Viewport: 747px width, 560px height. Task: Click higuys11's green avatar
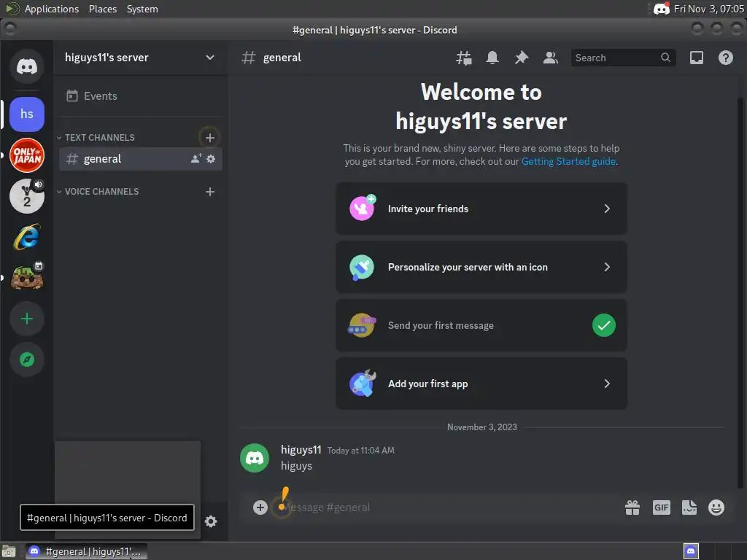tap(255, 458)
